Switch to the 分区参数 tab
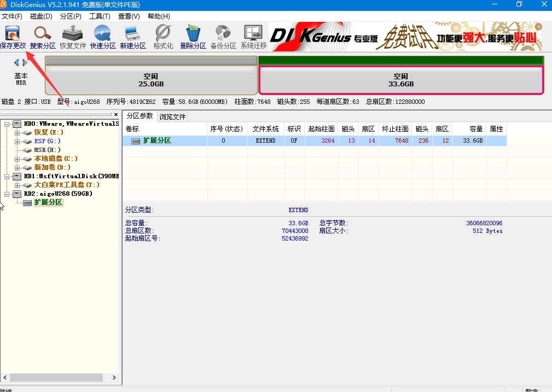The image size is (552, 392). pyautogui.click(x=140, y=116)
